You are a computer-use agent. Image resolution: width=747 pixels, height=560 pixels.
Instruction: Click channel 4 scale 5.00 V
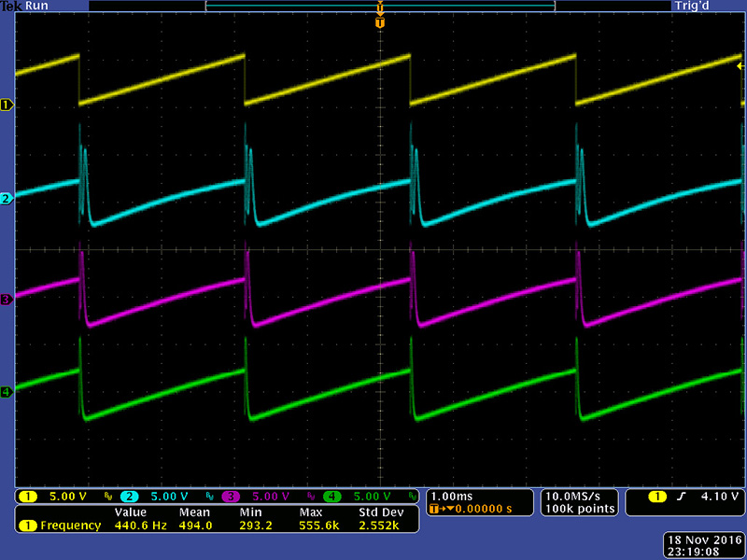coord(372,497)
